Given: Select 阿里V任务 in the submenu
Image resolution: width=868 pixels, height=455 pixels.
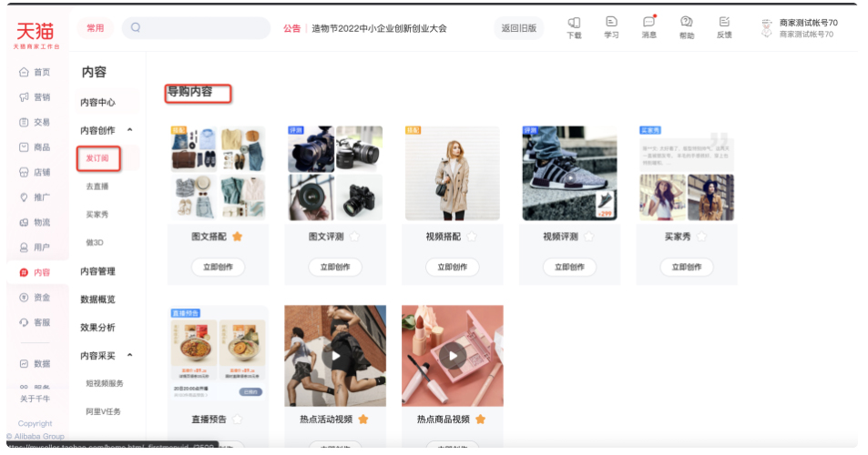Looking at the screenshot, I should pyautogui.click(x=104, y=411).
